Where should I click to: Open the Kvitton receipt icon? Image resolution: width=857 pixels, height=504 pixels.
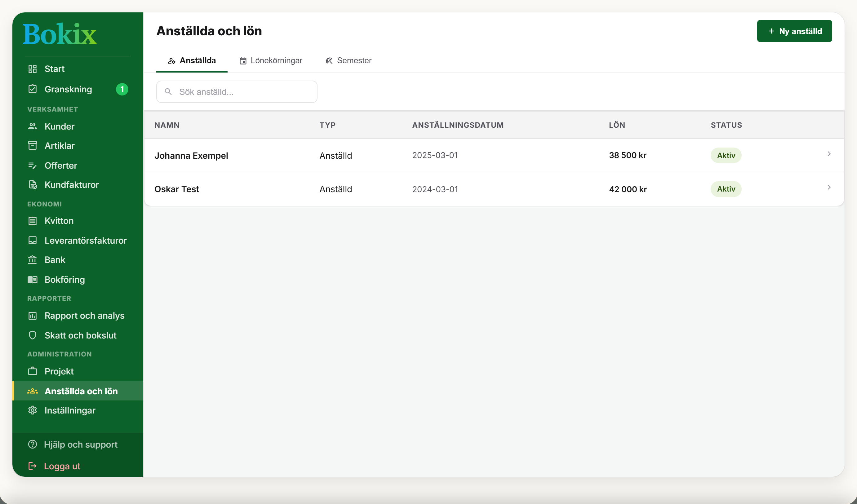coord(32,221)
